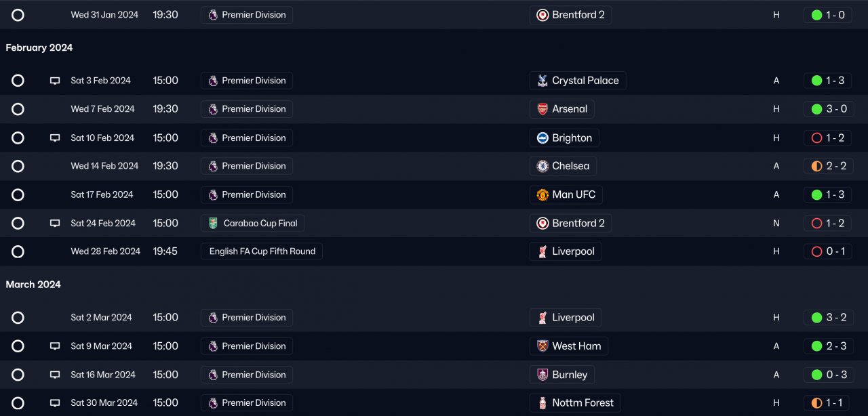Click the Burnley club badge

pos(542,375)
